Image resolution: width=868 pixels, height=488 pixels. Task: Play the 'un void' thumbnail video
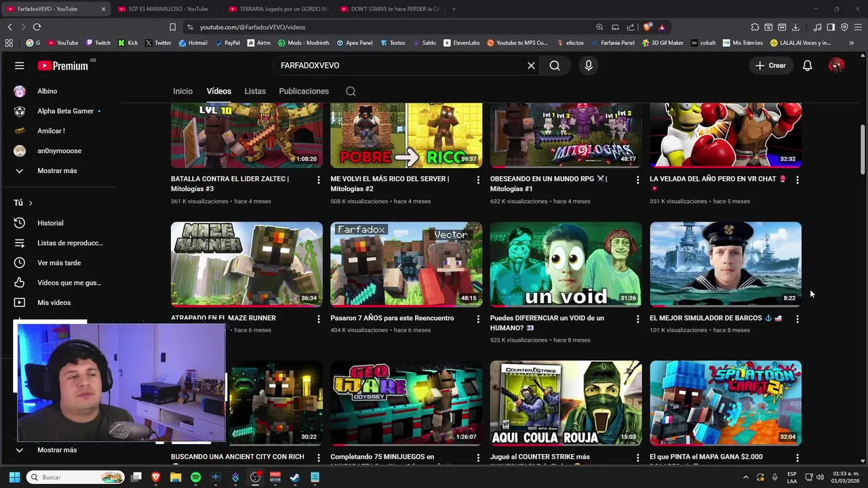(566, 264)
